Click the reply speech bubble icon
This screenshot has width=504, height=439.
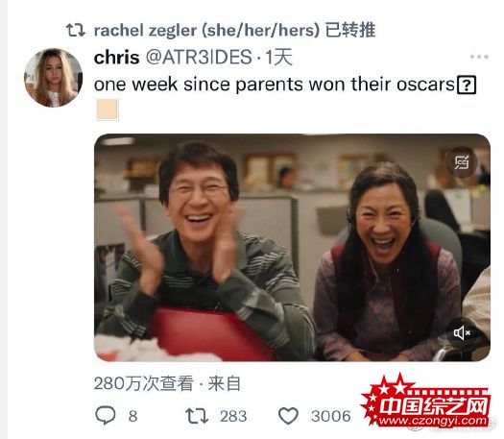(106, 416)
